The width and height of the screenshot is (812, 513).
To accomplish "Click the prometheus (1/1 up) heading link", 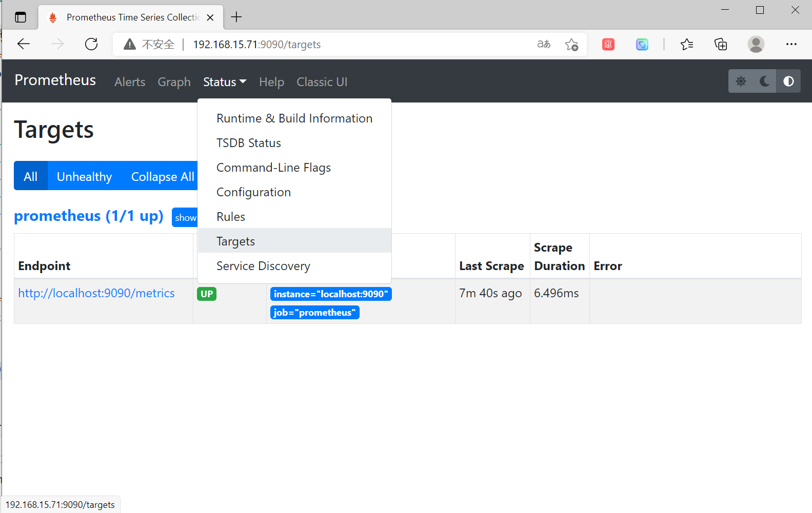I will [x=88, y=216].
